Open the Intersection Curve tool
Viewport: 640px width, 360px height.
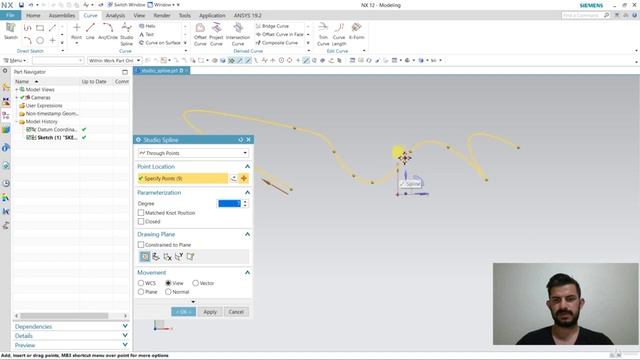[x=238, y=34]
